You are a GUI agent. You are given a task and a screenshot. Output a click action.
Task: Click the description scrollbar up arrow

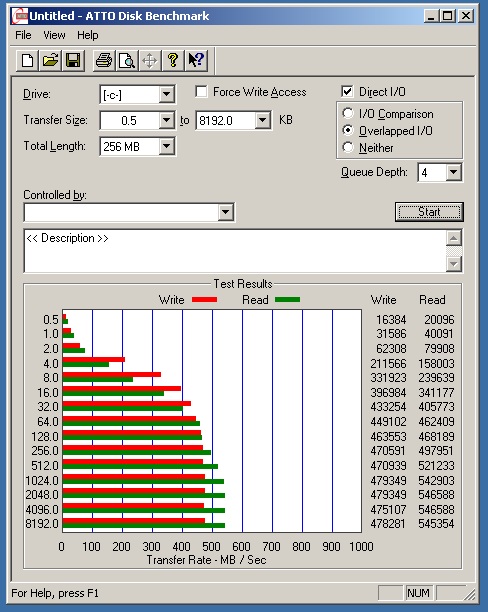point(454,238)
